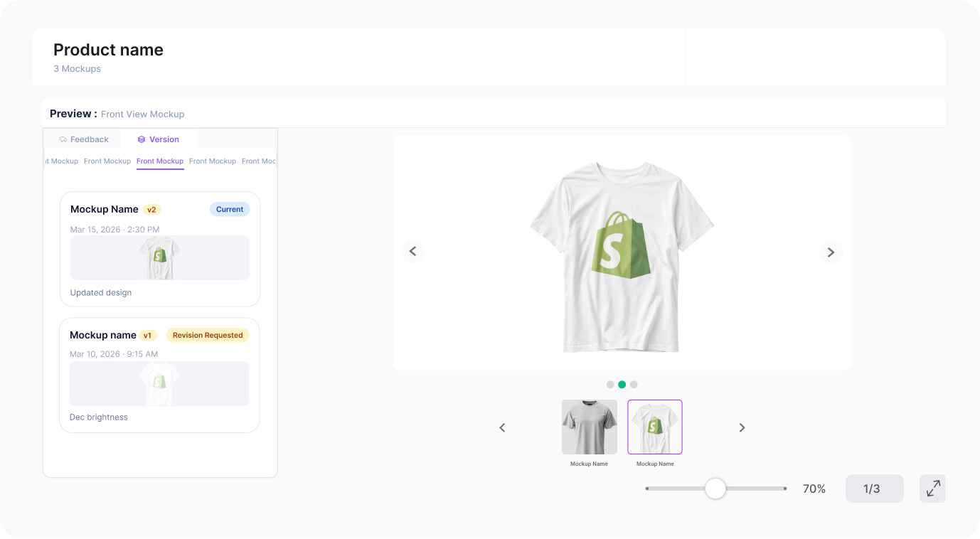Open the faded thumbnail in the v1 card
The width and height of the screenshot is (980, 539).
[x=159, y=384]
